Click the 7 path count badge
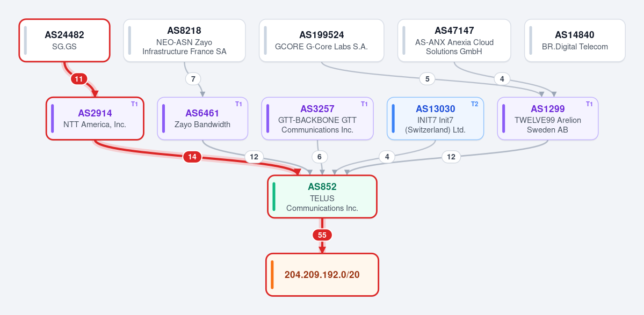The image size is (644, 315). (x=193, y=79)
